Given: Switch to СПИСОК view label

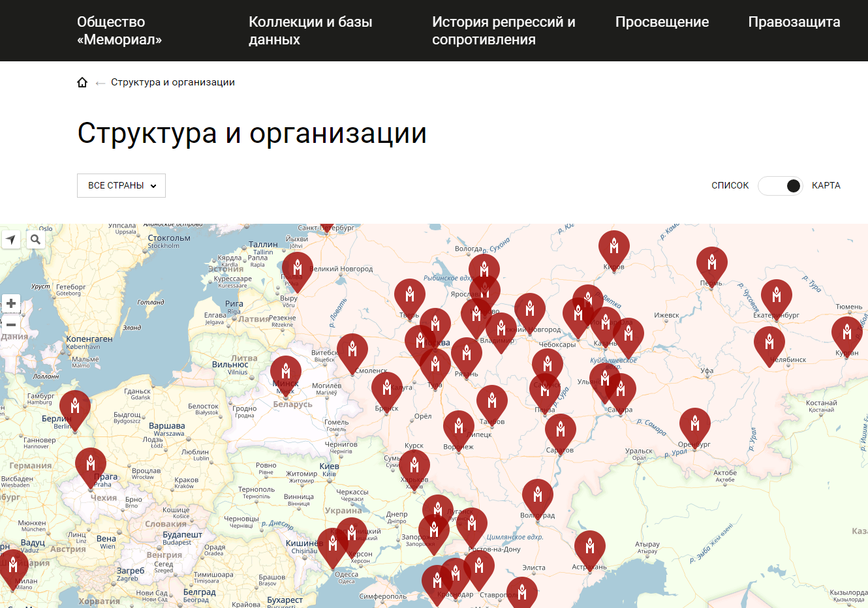Looking at the screenshot, I should click(x=730, y=185).
